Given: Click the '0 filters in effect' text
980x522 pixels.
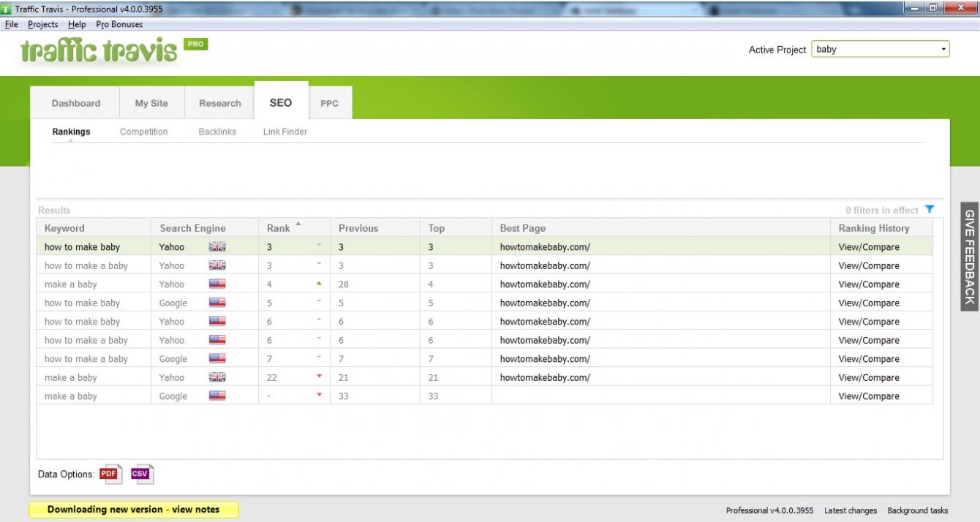Looking at the screenshot, I should [882, 211].
